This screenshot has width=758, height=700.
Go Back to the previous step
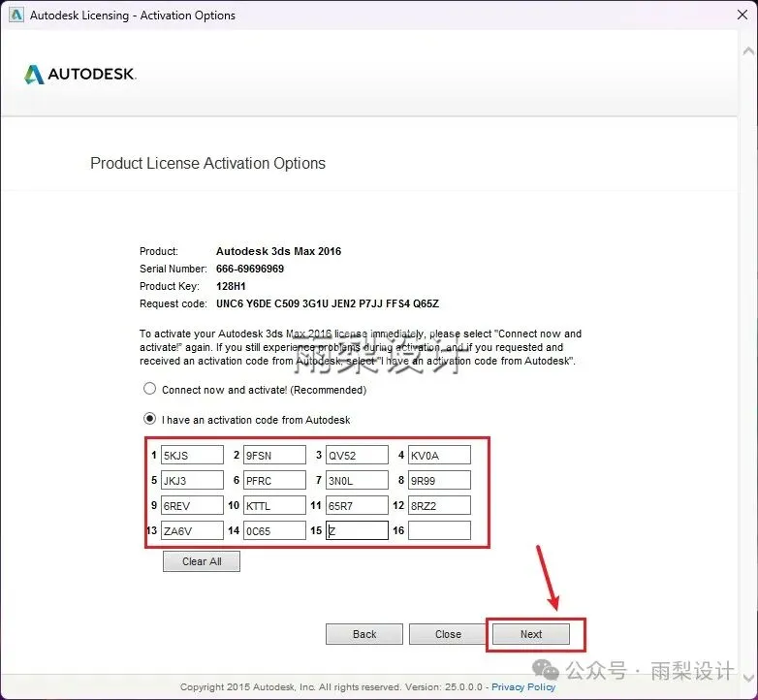click(364, 634)
